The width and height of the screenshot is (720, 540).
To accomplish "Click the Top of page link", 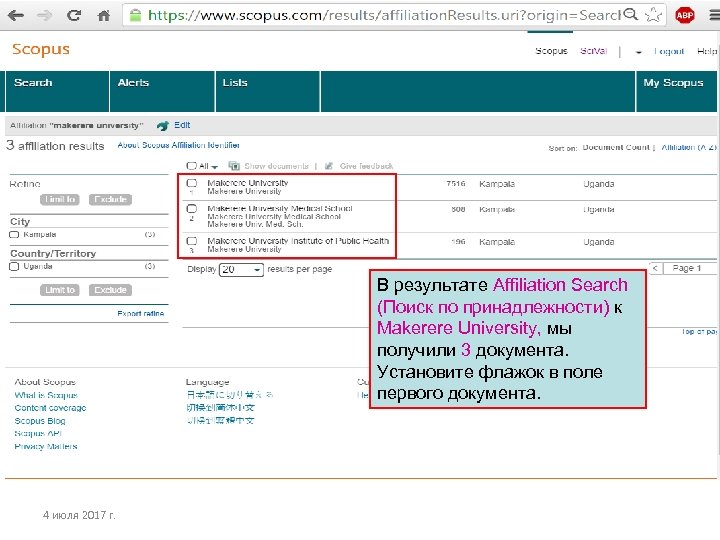I will pos(699,332).
